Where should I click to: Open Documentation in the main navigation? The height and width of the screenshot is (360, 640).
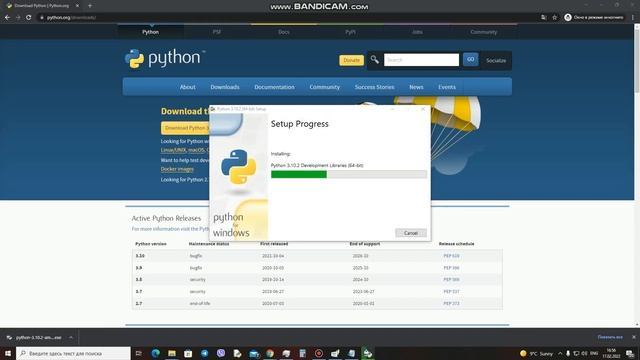tap(274, 87)
